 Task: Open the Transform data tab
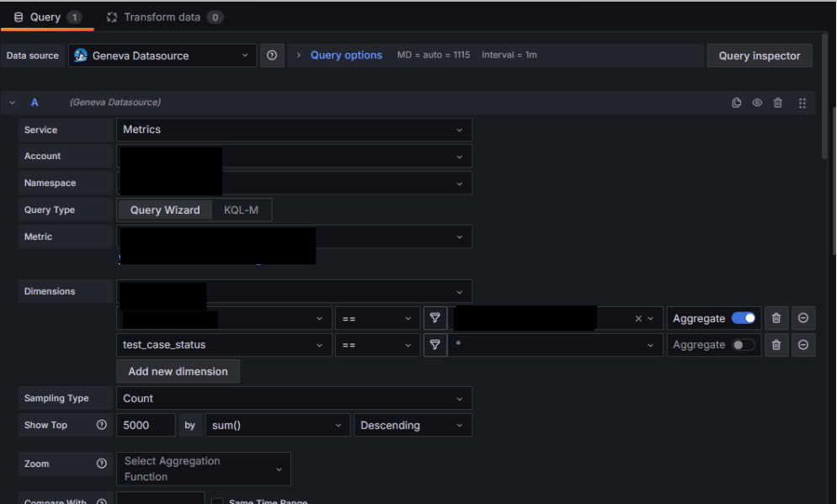click(x=164, y=17)
